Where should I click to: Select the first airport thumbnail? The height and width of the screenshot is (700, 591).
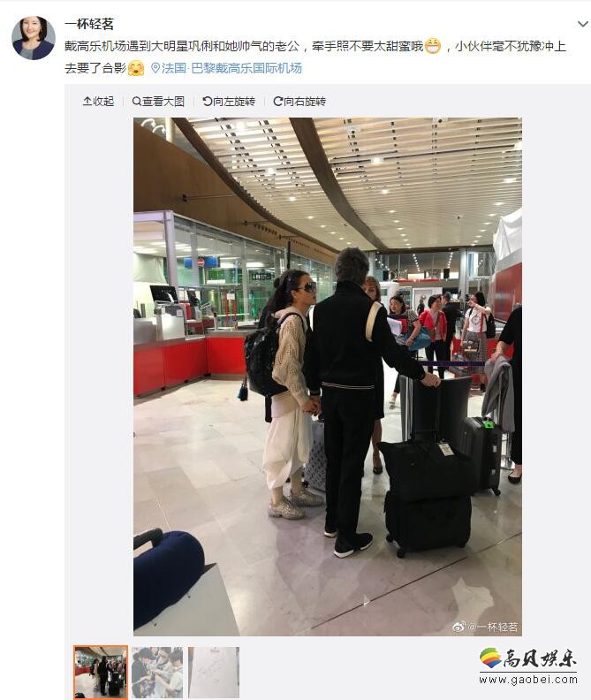point(101,672)
